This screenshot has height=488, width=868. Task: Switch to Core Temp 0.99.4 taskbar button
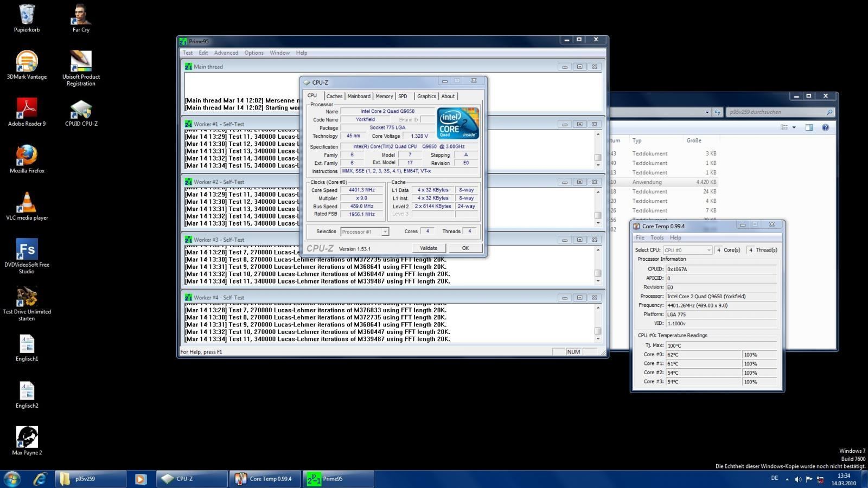(265, 479)
